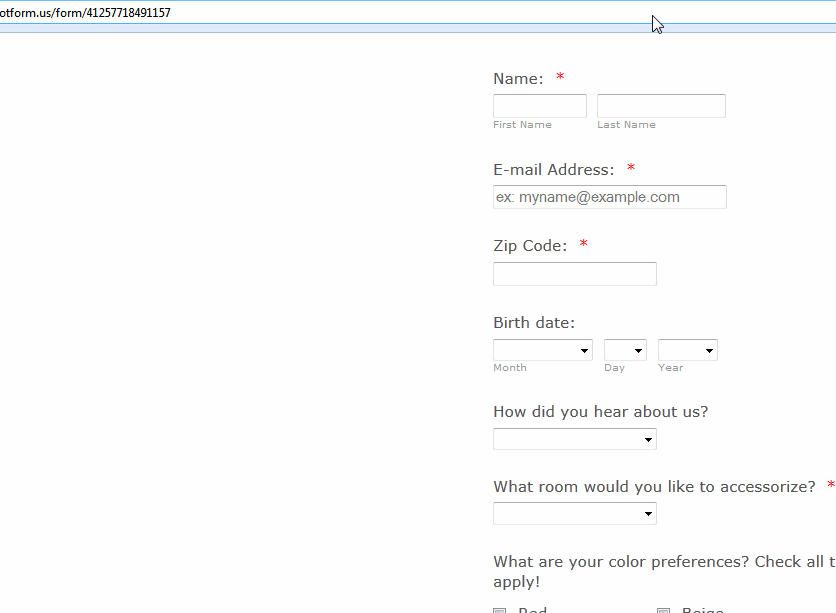Open the 'How did you hear about us' dropdown
The width and height of the screenshot is (836, 613).
click(x=574, y=438)
